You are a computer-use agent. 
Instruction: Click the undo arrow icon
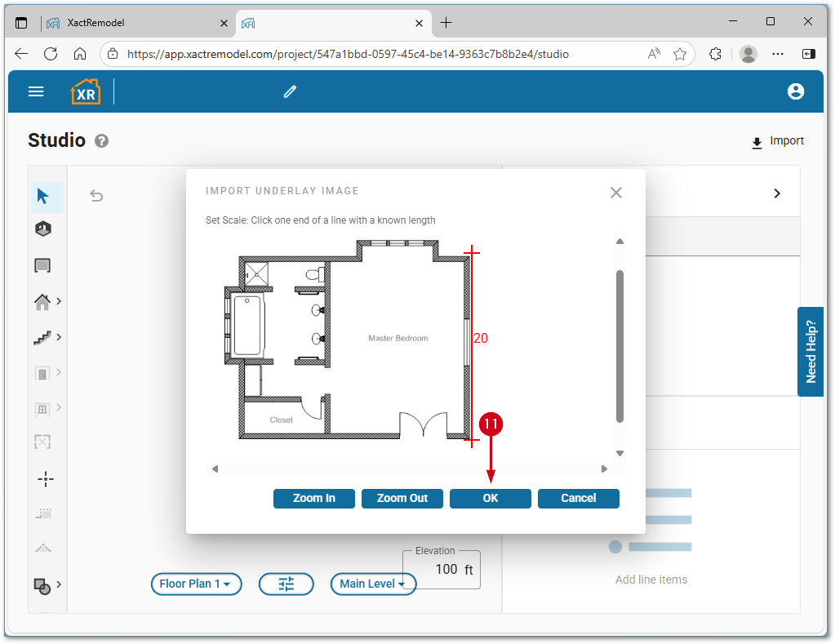click(x=96, y=195)
